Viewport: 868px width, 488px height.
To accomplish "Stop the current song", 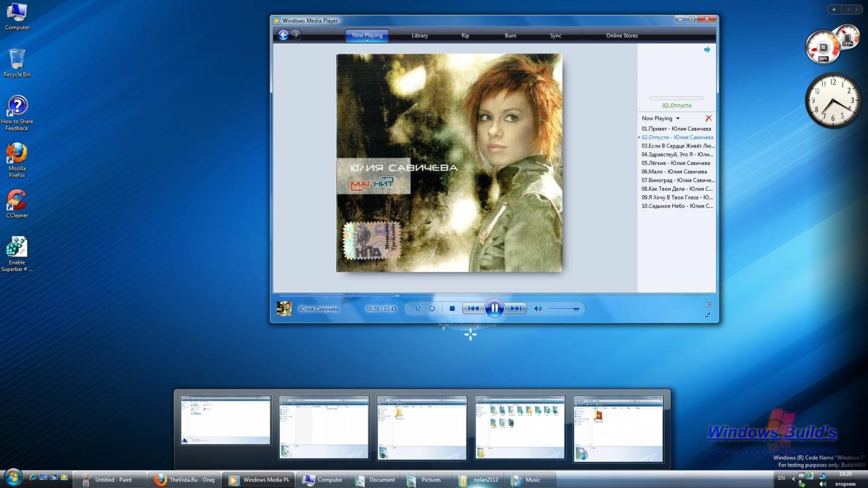I will click(x=452, y=309).
